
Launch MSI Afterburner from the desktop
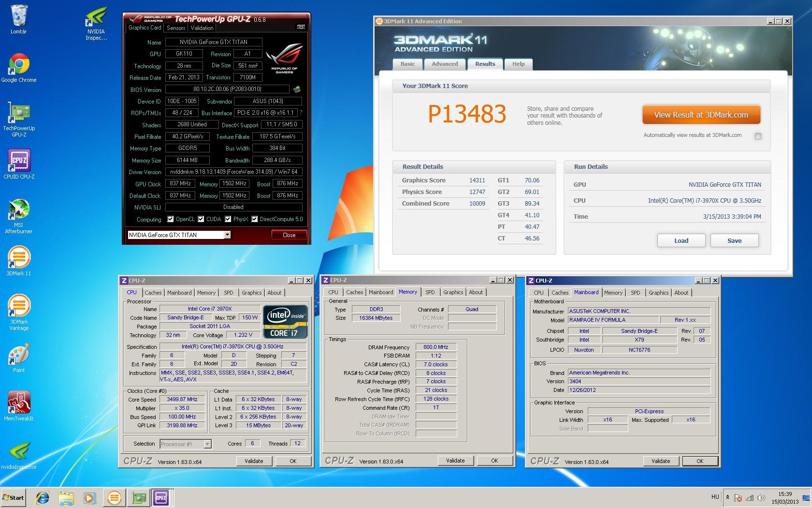pyautogui.click(x=19, y=216)
